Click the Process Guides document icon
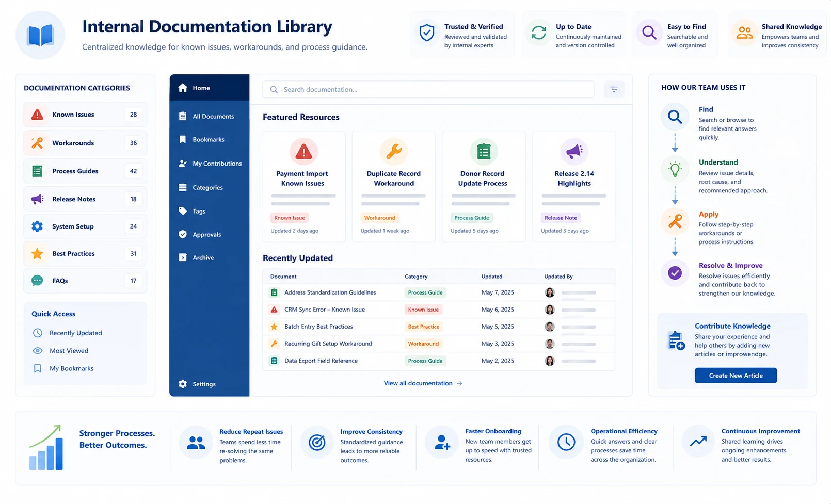The height and width of the screenshot is (504, 831). tap(37, 171)
